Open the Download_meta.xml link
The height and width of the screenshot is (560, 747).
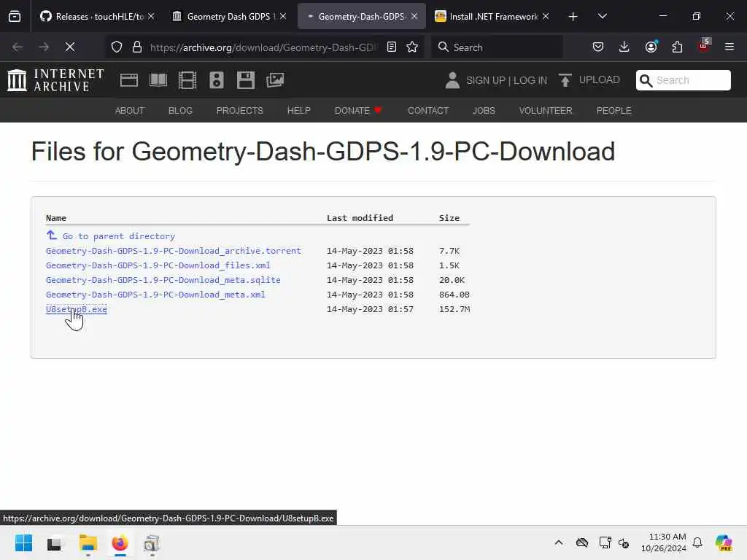click(x=155, y=295)
